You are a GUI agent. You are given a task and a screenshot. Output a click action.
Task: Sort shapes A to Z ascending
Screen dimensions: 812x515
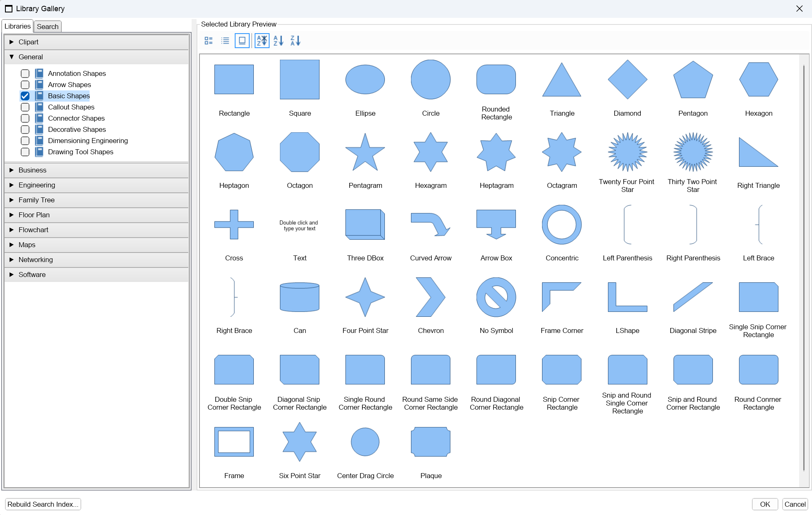click(x=278, y=41)
